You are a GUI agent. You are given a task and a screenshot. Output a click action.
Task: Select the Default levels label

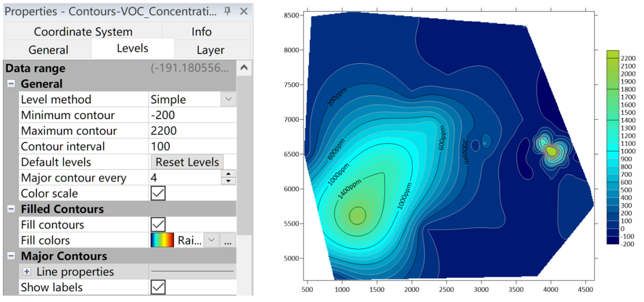coord(56,162)
